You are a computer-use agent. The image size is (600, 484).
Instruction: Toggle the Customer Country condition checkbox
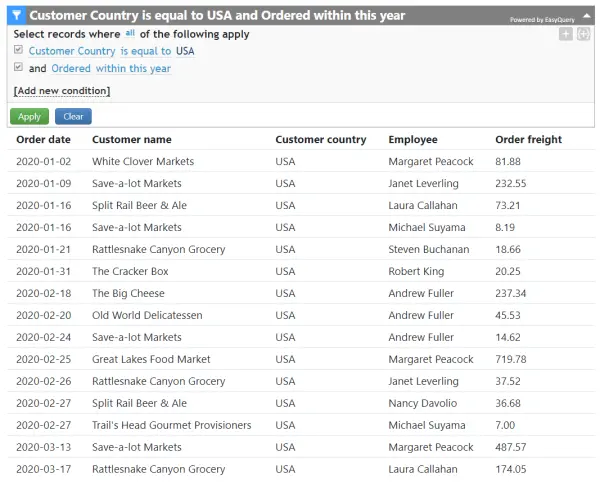19,50
